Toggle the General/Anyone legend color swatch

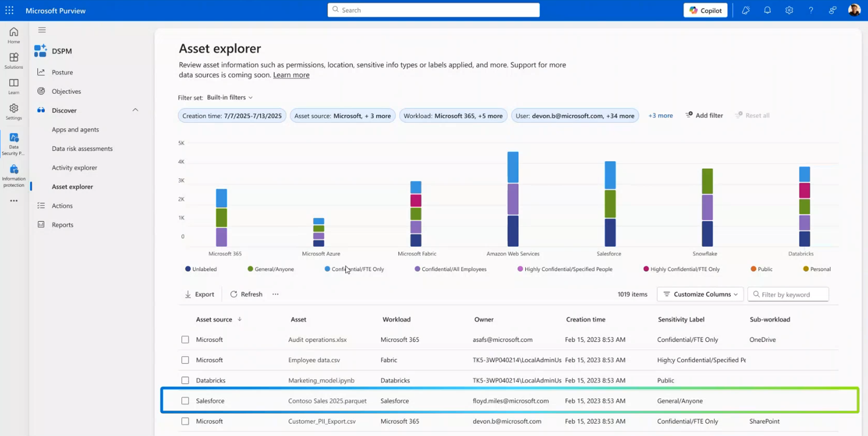pyautogui.click(x=250, y=269)
